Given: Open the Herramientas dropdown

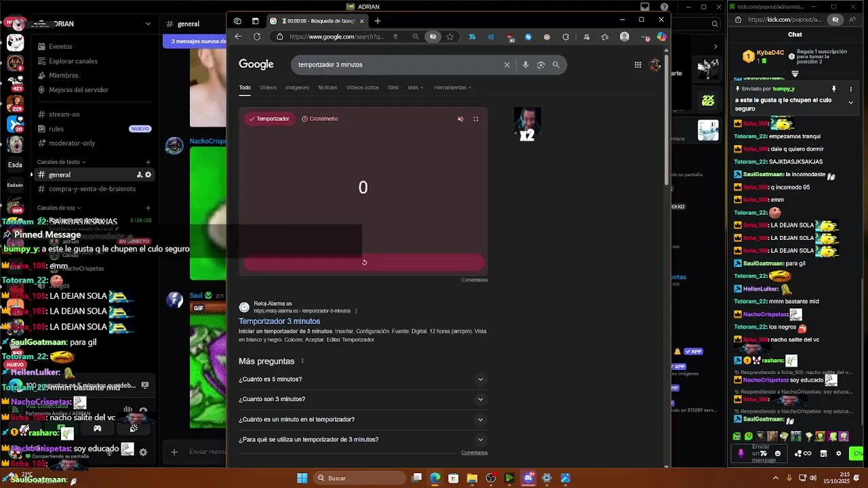Looking at the screenshot, I should (452, 87).
